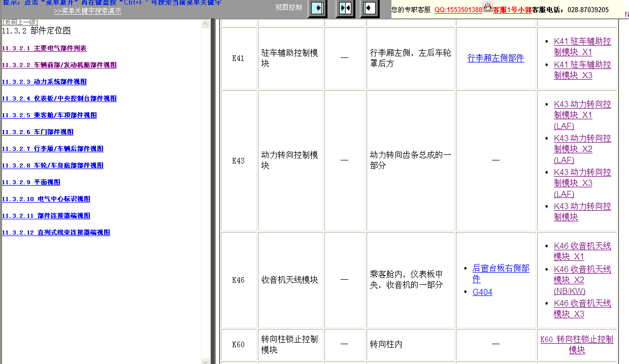Click the view control right-arrow icon
The image size is (629, 364).
pos(318,8)
